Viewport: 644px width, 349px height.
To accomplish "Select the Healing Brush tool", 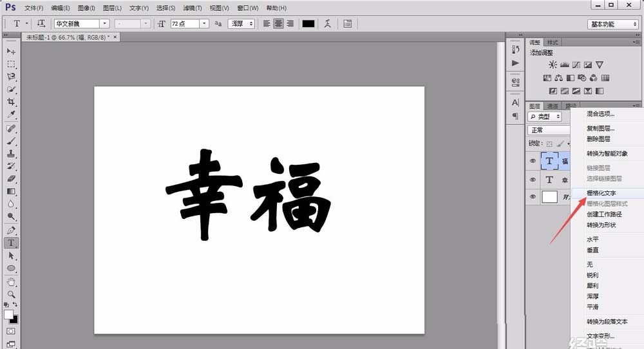I will click(x=11, y=129).
